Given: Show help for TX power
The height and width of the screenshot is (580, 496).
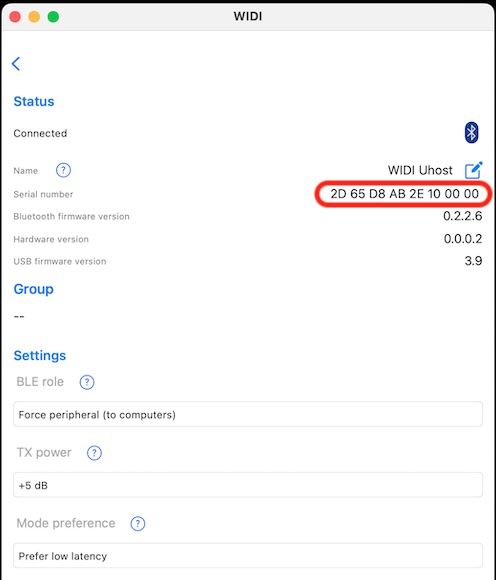Looking at the screenshot, I should pyautogui.click(x=94, y=453).
